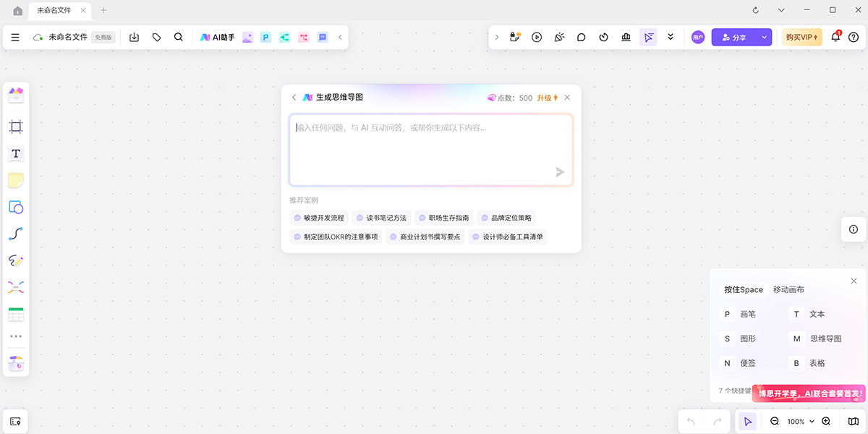Insert a Table from the sidebar
The image size is (868, 434).
(x=16, y=315)
